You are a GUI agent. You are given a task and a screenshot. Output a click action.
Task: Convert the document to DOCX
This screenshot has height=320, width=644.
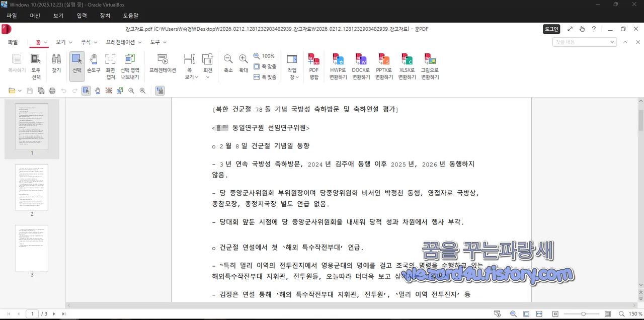(x=360, y=65)
